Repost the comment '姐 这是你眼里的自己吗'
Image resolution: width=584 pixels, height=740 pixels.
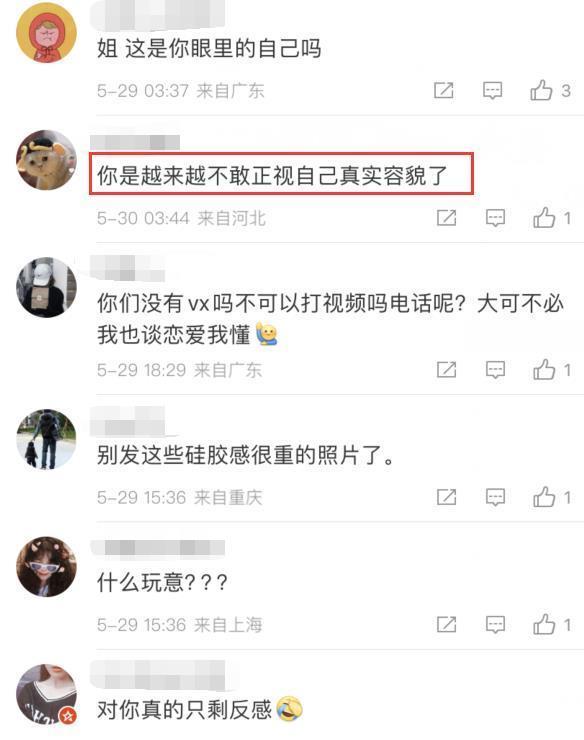tap(444, 90)
